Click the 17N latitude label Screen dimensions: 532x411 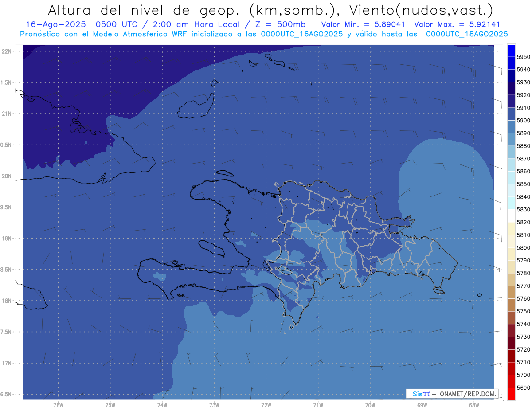(x=7, y=363)
